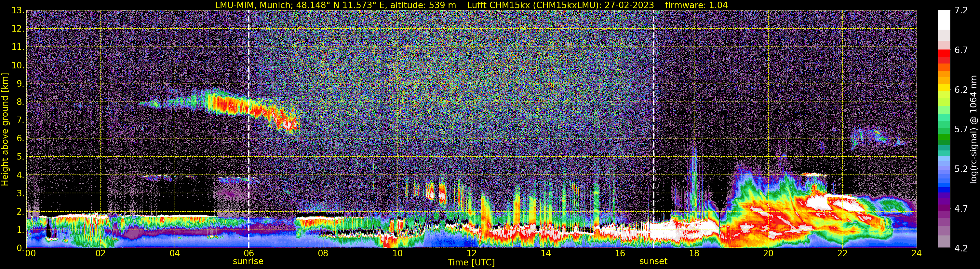
Task: Click colorbar value '4.2'
Action: 961,248
